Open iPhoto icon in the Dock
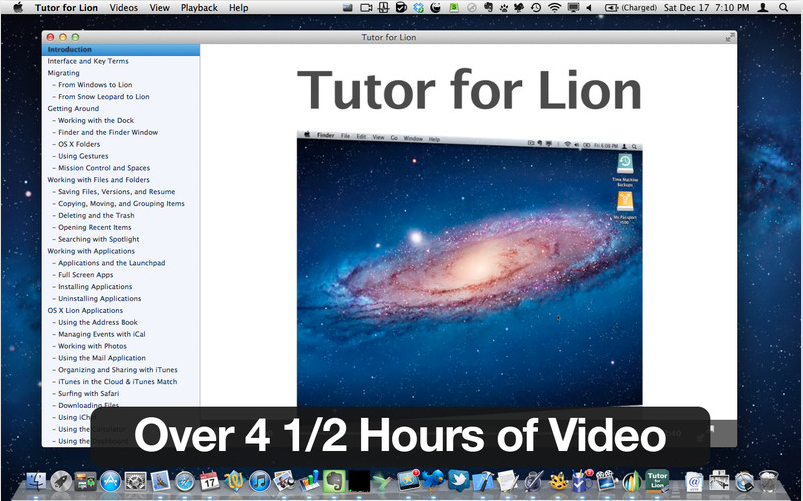This screenshot has height=501, width=803. coord(284,481)
